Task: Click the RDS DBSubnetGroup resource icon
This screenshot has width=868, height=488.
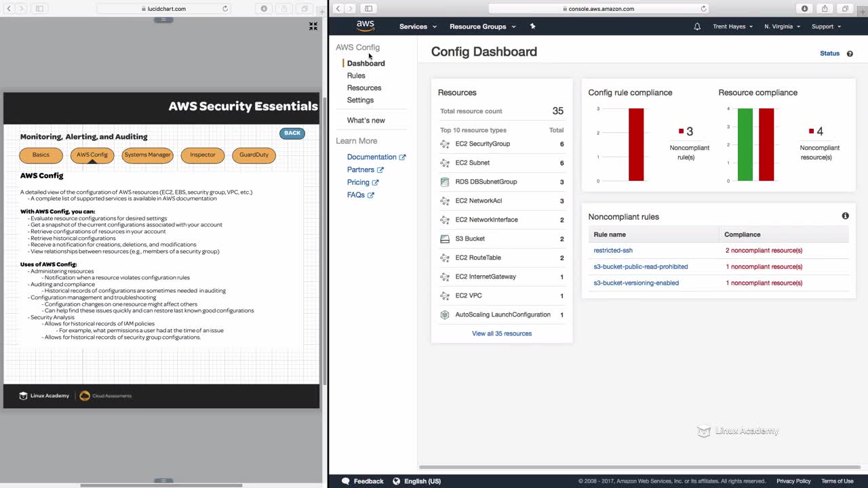Action: coord(445,182)
